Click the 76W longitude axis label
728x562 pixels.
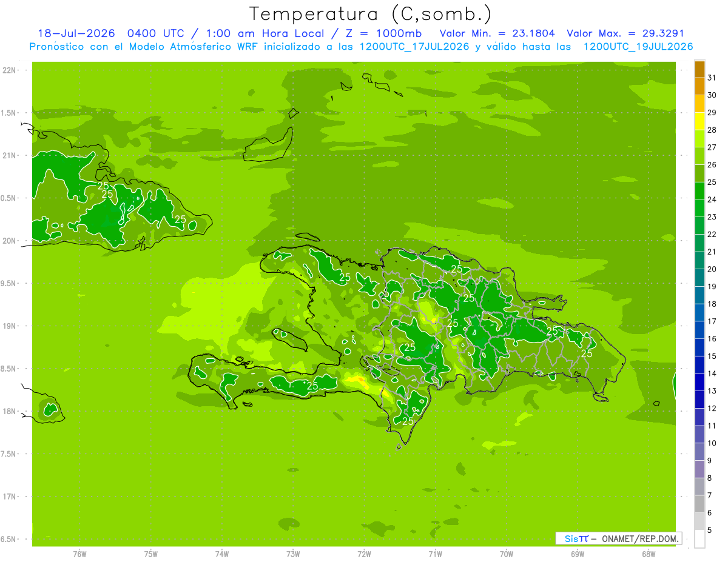tap(79, 554)
